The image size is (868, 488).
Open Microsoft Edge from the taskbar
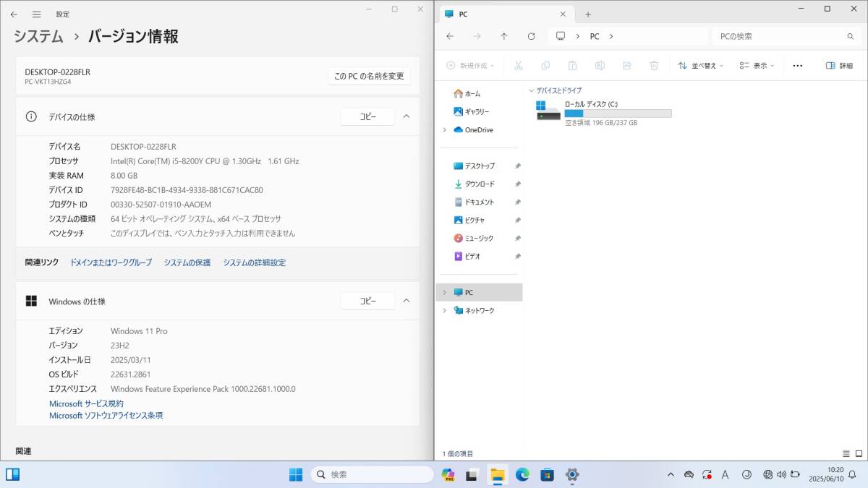(x=522, y=474)
